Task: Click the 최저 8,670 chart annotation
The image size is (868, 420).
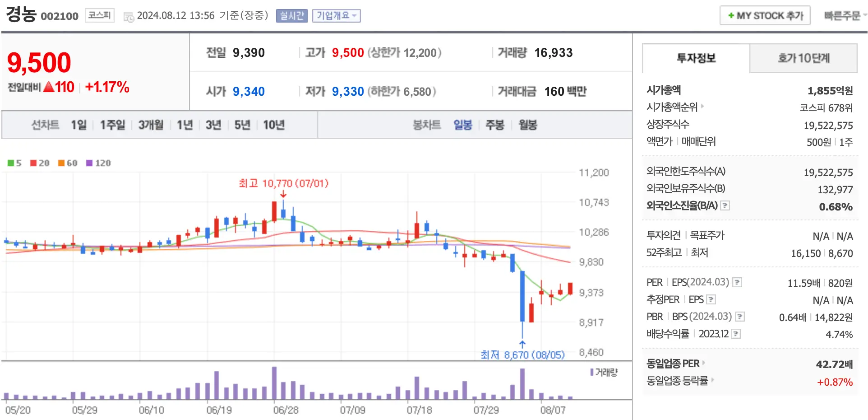Action: click(x=523, y=355)
